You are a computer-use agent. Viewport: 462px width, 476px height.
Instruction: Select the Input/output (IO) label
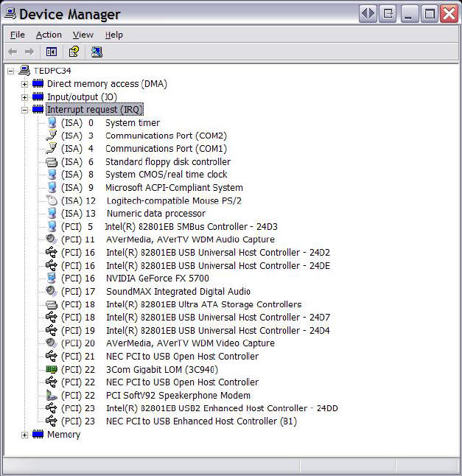(x=82, y=97)
